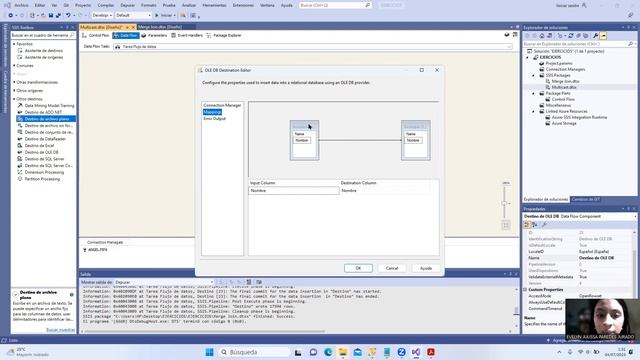Click the Nombre input column cell
The width and height of the screenshot is (640, 360).
(293, 191)
